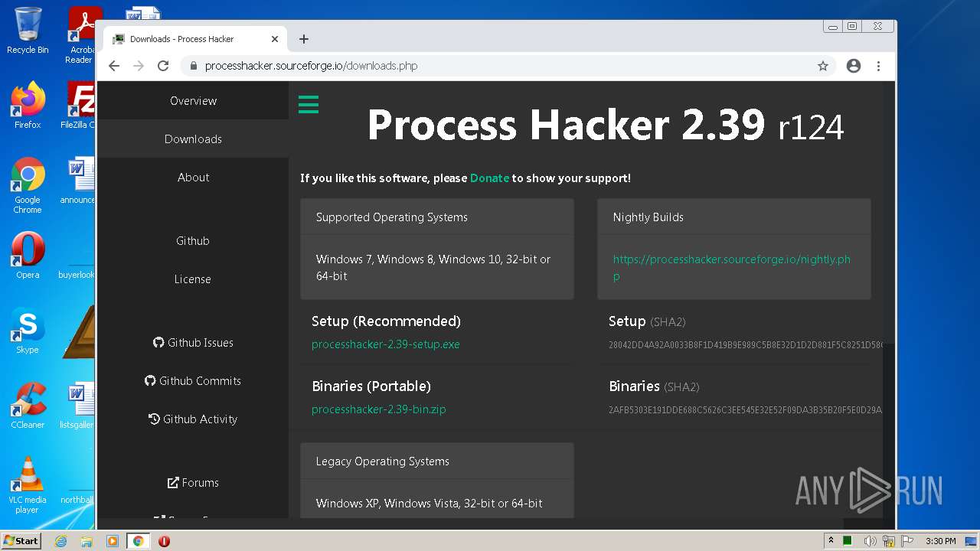Screen dimensions: 980x551
Task: Open File Explorer from the taskbar
Action: tap(87, 541)
